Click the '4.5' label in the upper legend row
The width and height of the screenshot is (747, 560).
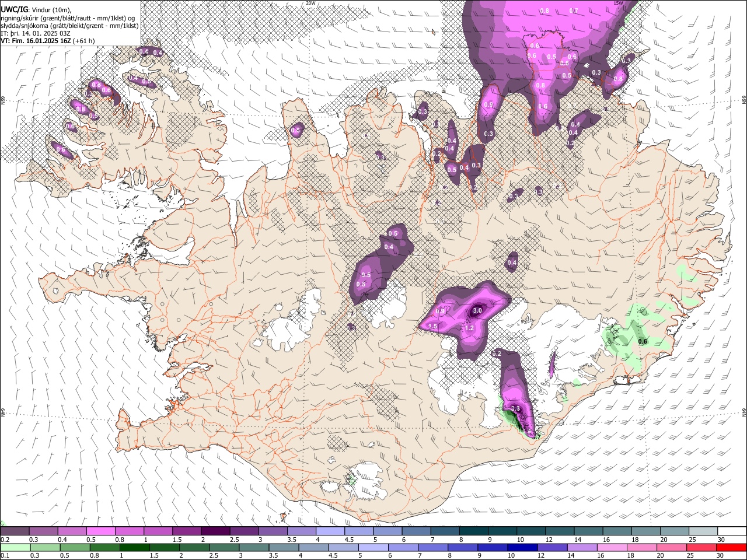[x=348, y=540]
